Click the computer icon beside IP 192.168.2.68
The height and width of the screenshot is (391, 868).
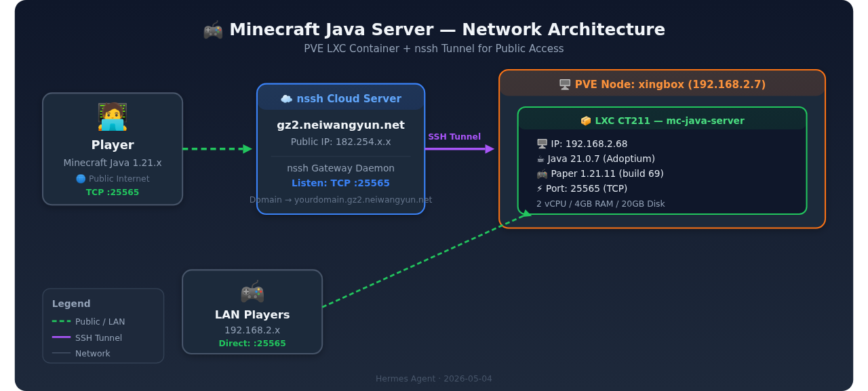542,144
